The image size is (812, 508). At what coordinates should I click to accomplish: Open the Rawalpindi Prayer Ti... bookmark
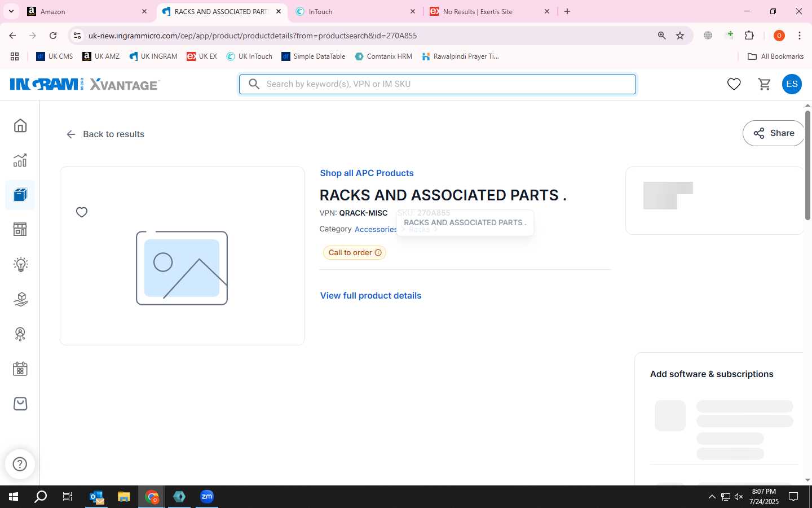point(460,56)
